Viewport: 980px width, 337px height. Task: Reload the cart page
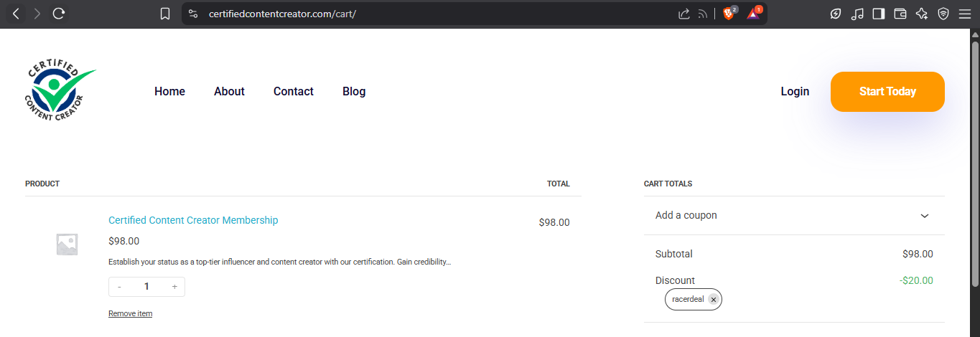[x=60, y=14]
